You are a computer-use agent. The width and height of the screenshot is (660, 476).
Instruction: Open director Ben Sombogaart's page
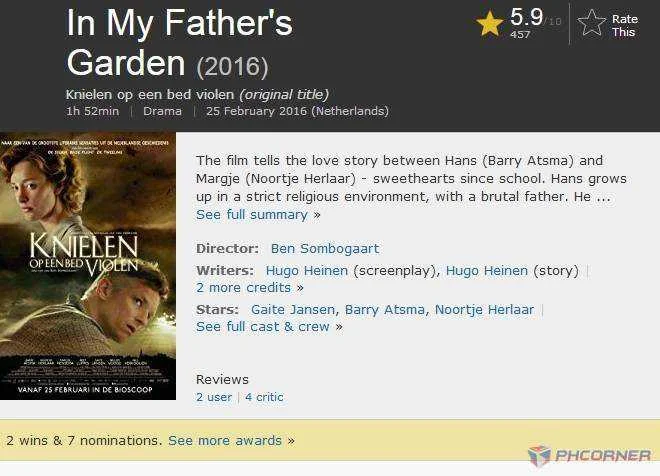pyautogui.click(x=325, y=249)
